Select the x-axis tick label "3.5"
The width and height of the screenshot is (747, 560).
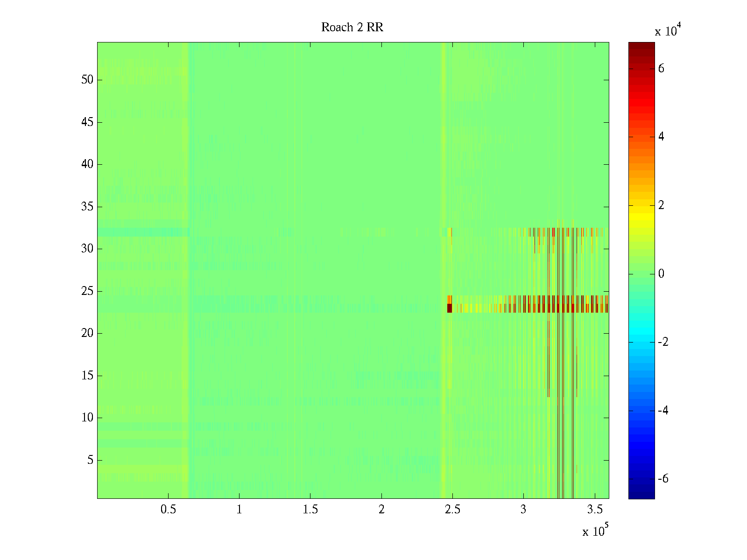click(x=594, y=510)
